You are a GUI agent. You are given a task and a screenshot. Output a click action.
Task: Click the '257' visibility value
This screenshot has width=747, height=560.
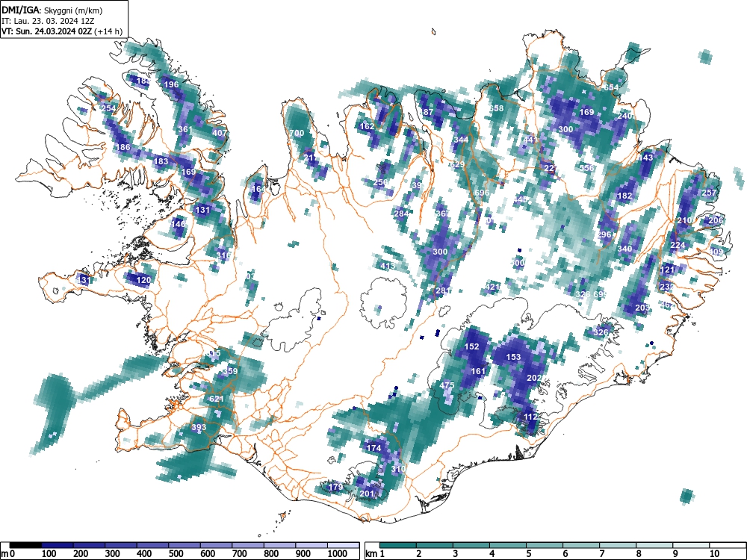[709, 193]
